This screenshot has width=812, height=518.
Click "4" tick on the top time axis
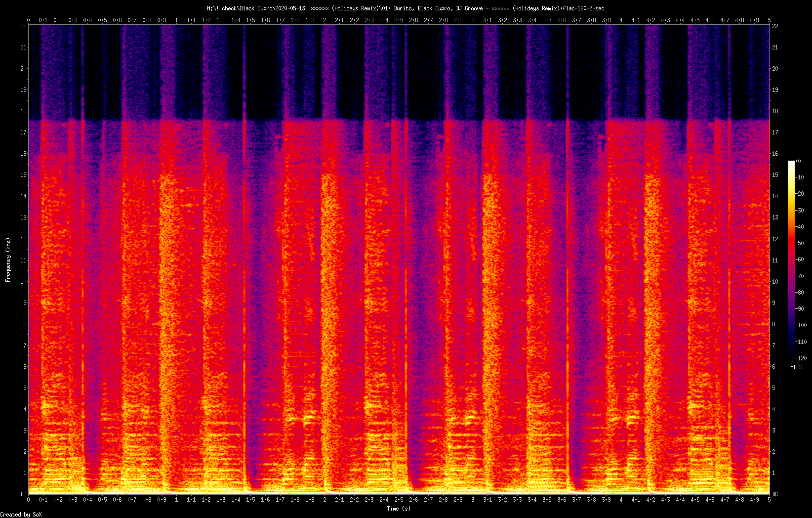click(621, 20)
